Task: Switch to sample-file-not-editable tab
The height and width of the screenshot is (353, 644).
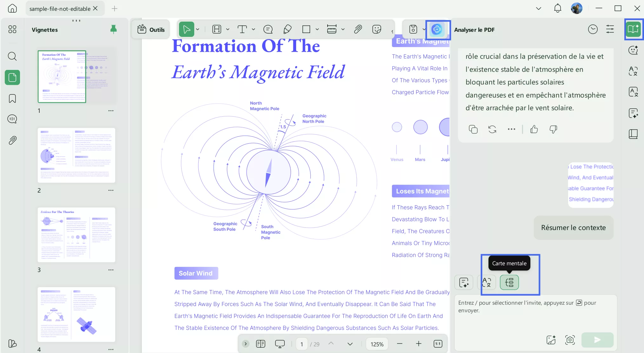Action: tap(60, 9)
